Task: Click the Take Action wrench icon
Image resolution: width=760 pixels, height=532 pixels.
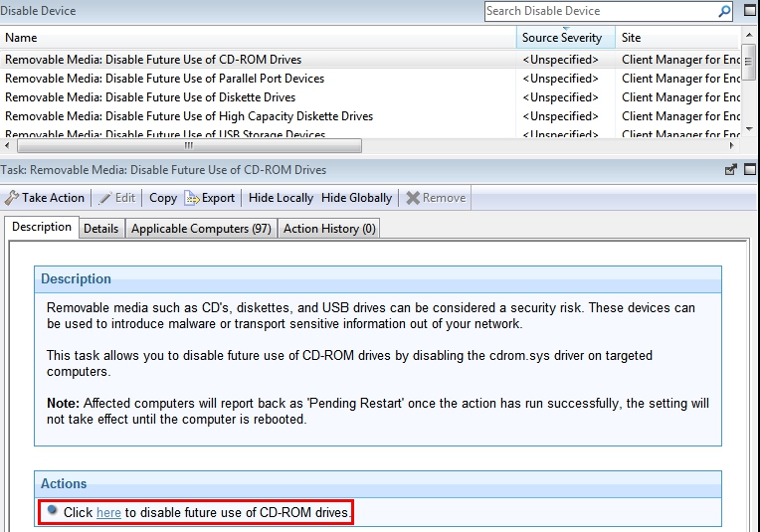Action: (11, 198)
